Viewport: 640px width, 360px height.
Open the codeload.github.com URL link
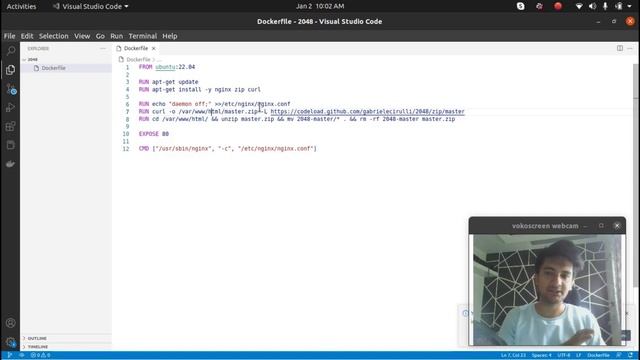click(367, 111)
